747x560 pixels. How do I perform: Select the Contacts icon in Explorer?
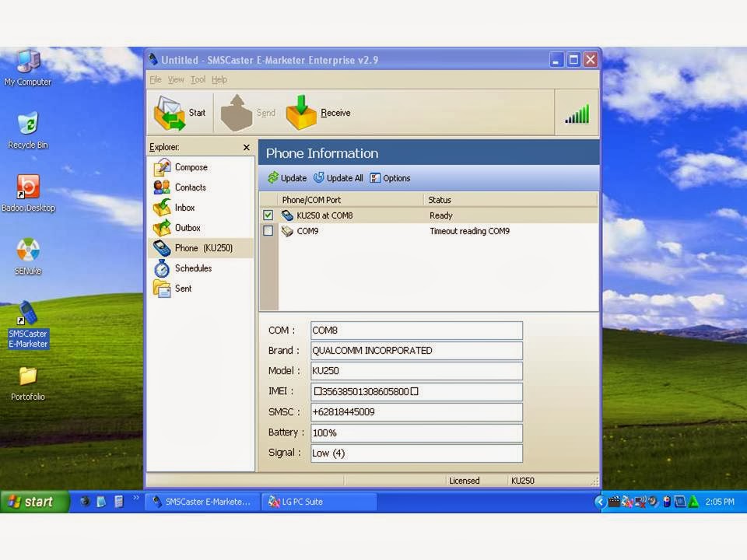(162, 187)
